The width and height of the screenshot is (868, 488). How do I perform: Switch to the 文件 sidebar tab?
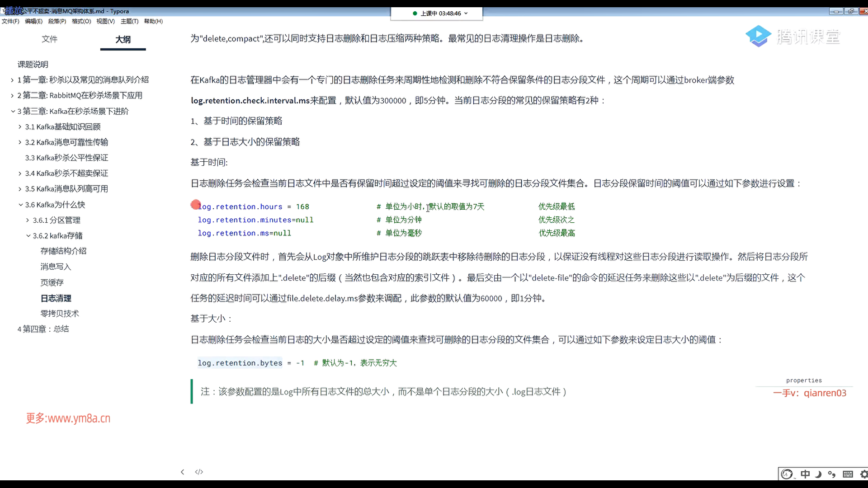[50, 39]
